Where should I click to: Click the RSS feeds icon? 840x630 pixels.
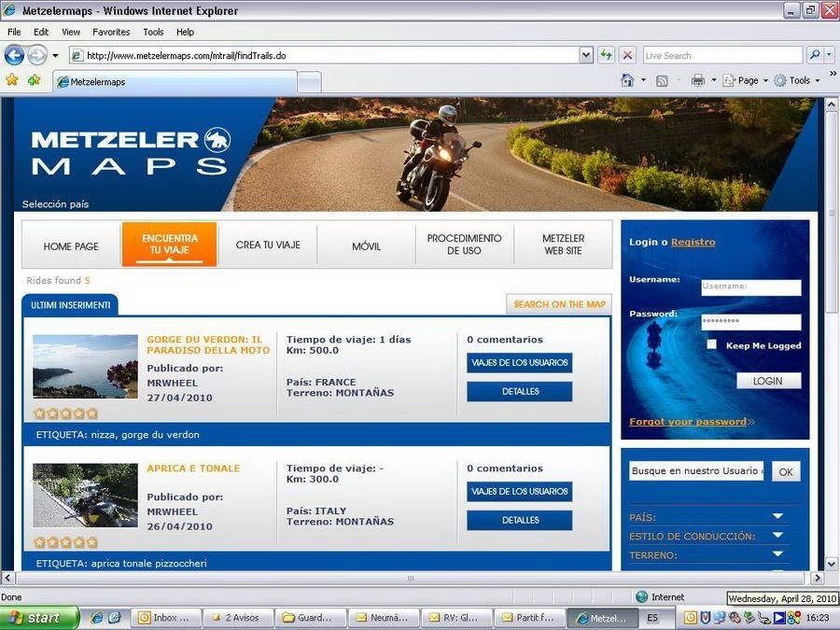pos(662,81)
